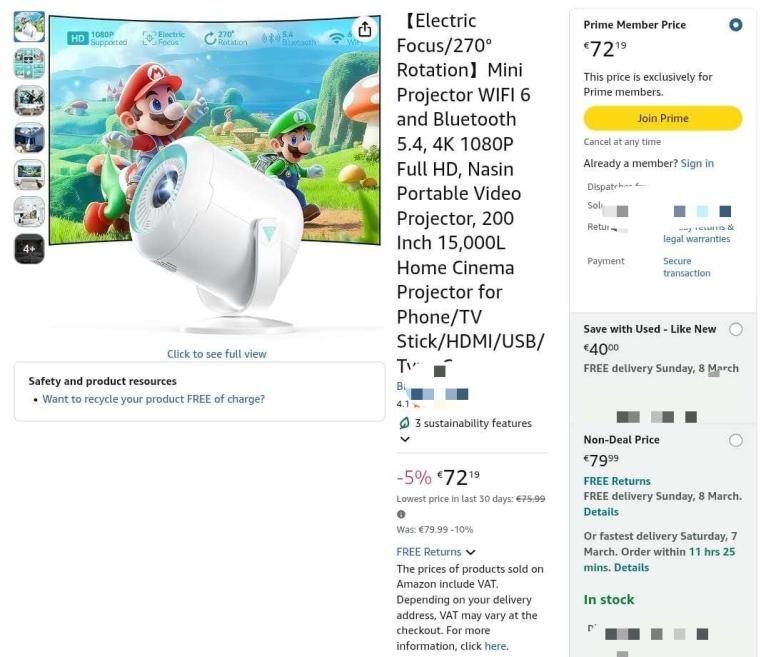
Task: Click the Join Prime button
Action: coord(662,119)
